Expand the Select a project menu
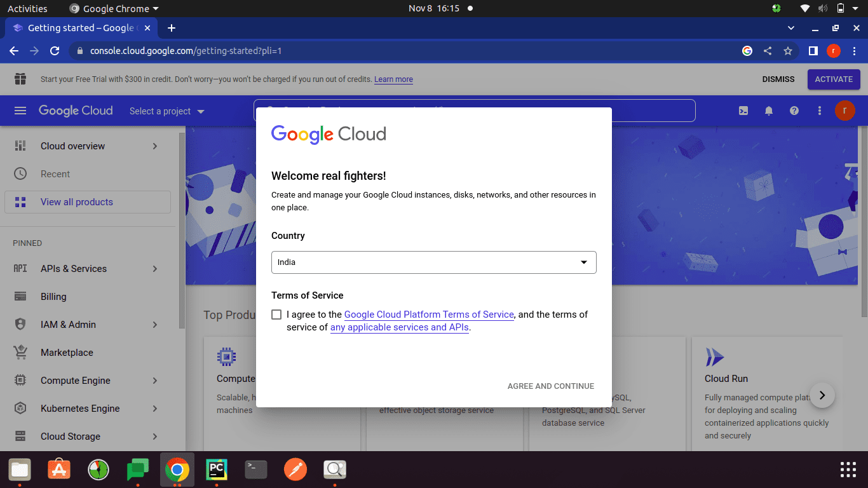This screenshot has height=488, width=868. coord(166,111)
